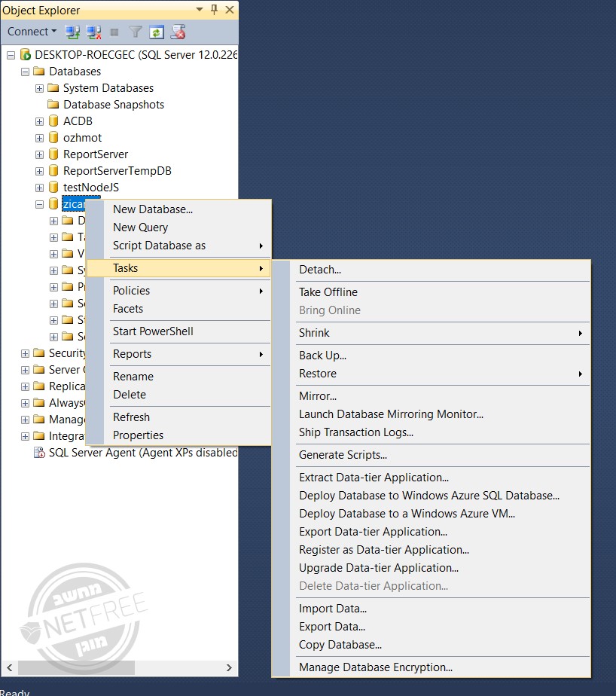Choose Copy Database... task
The image size is (616, 696).
[x=432, y=645]
